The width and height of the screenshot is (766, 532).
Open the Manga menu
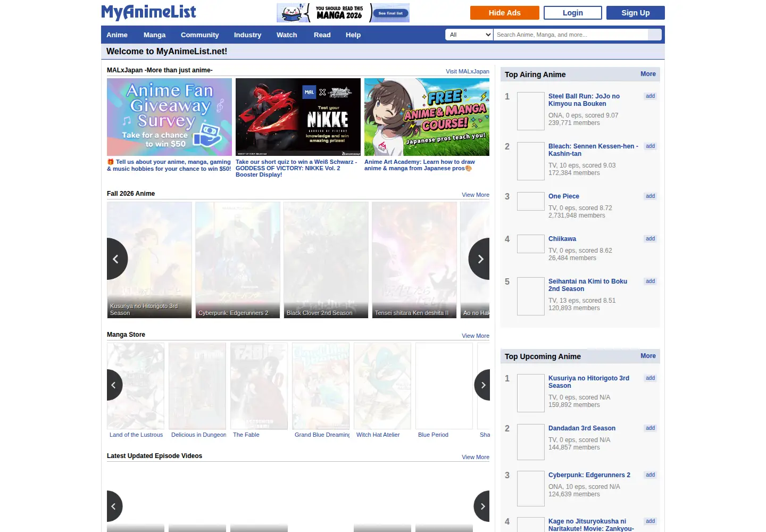click(x=154, y=35)
